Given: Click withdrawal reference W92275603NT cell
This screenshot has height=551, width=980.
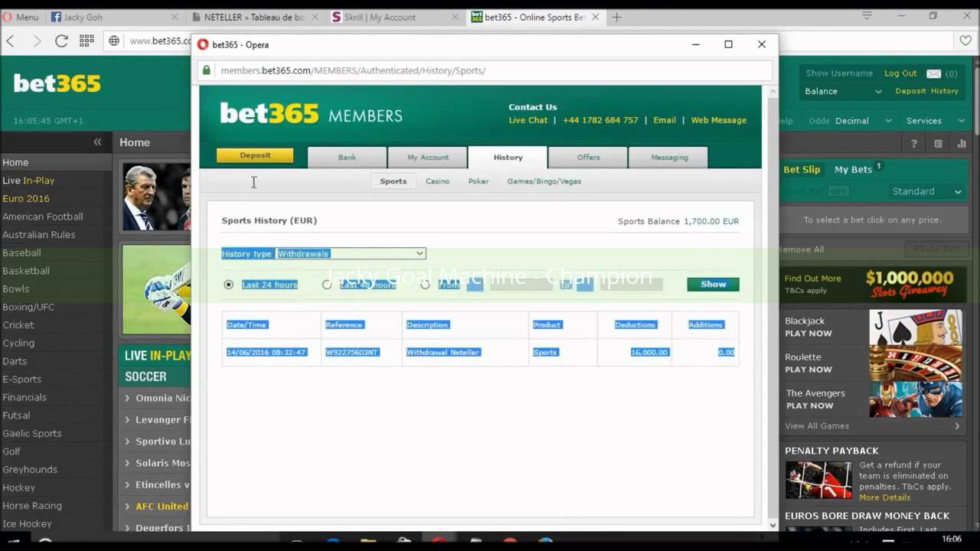Looking at the screenshot, I should point(352,352).
